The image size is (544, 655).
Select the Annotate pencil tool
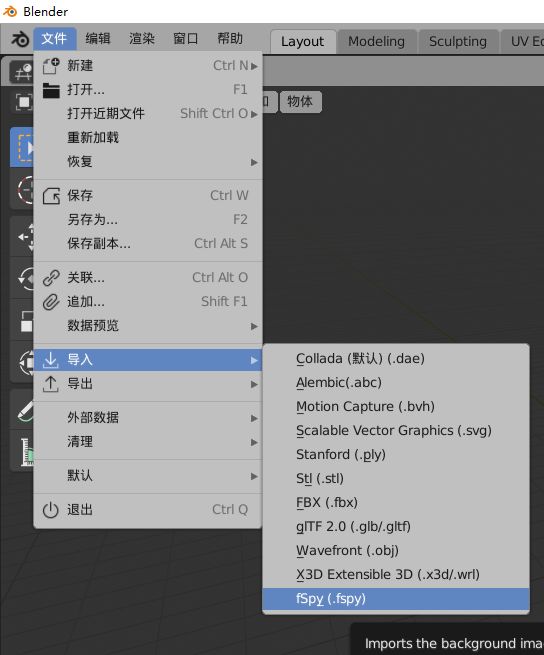tap(22, 411)
